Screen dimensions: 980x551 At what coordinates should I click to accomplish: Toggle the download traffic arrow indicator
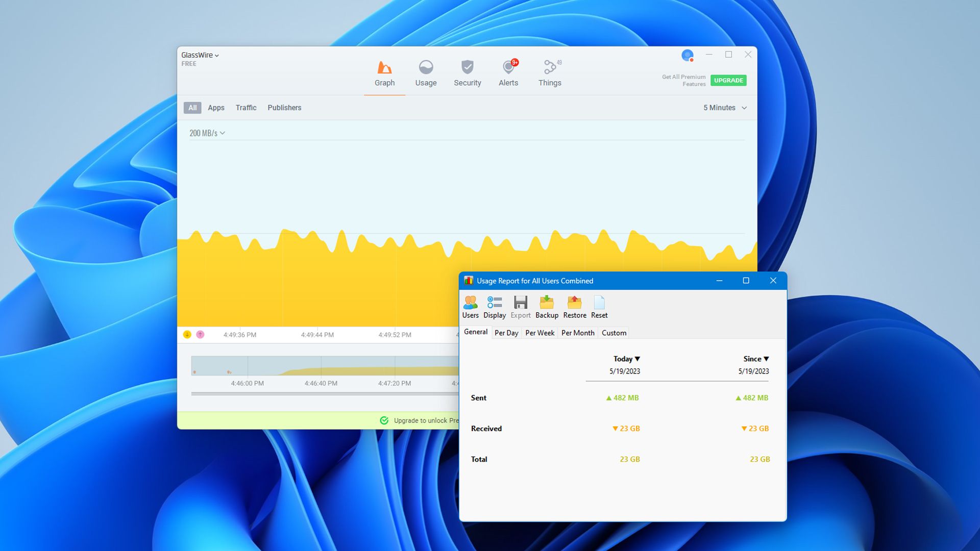188,334
